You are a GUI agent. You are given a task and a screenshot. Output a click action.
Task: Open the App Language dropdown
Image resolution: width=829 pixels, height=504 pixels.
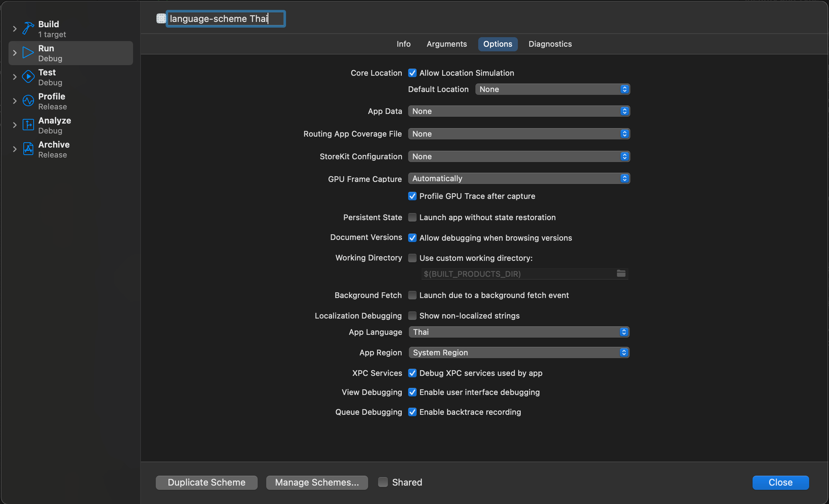[519, 332]
